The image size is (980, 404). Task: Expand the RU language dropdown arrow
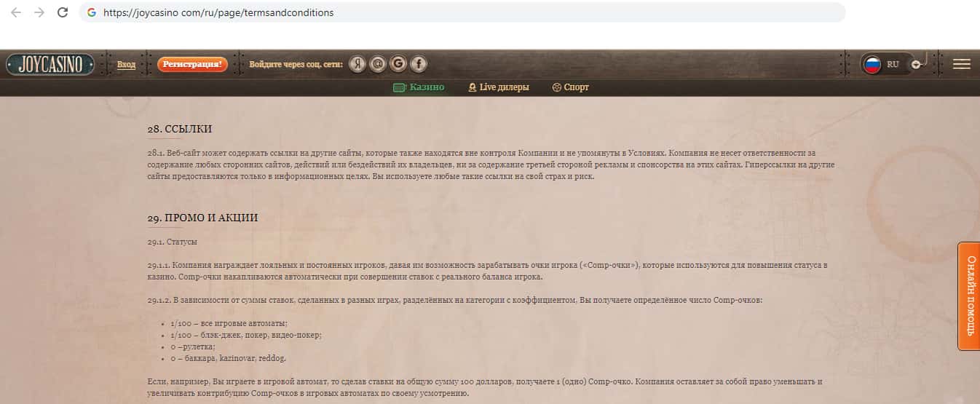point(916,64)
